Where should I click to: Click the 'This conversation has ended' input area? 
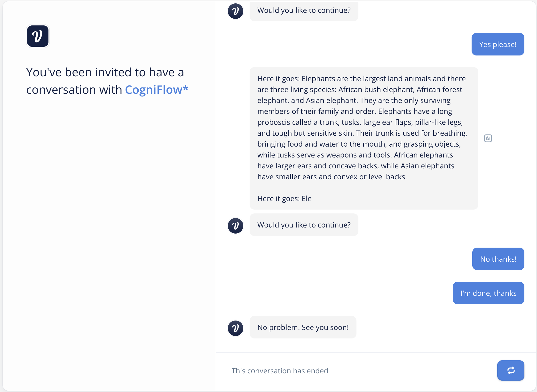pos(280,371)
